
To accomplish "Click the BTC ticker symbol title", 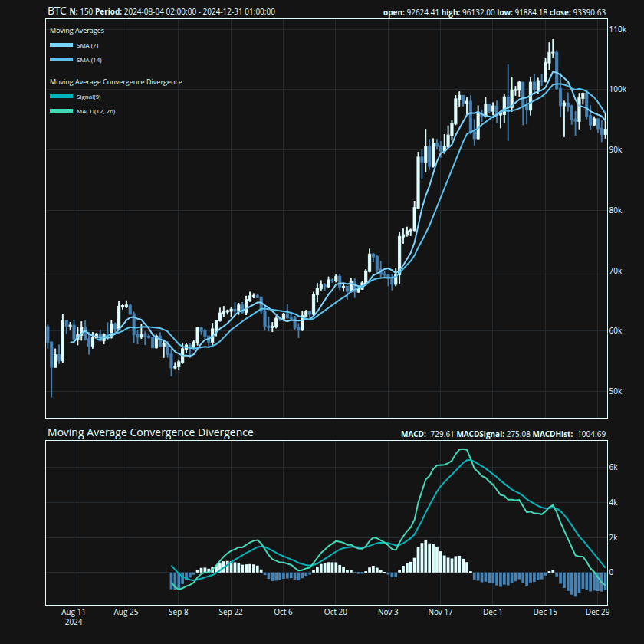I will (57, 11).
